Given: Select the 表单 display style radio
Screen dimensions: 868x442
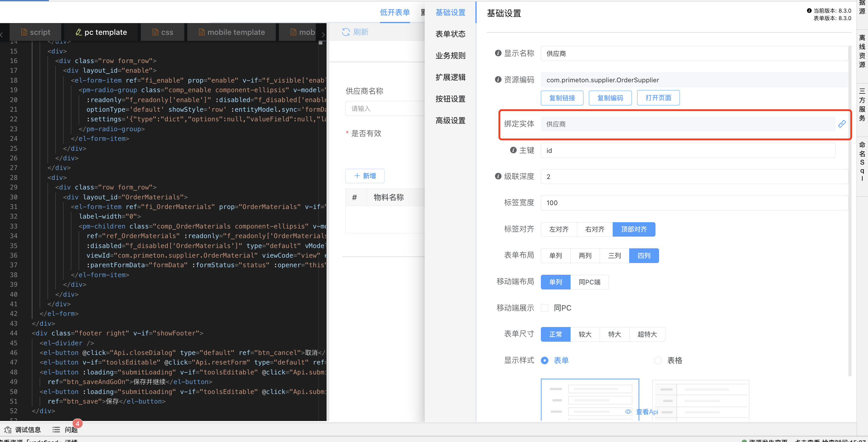Looking at the screenshot, I should [x=544, y=360].
